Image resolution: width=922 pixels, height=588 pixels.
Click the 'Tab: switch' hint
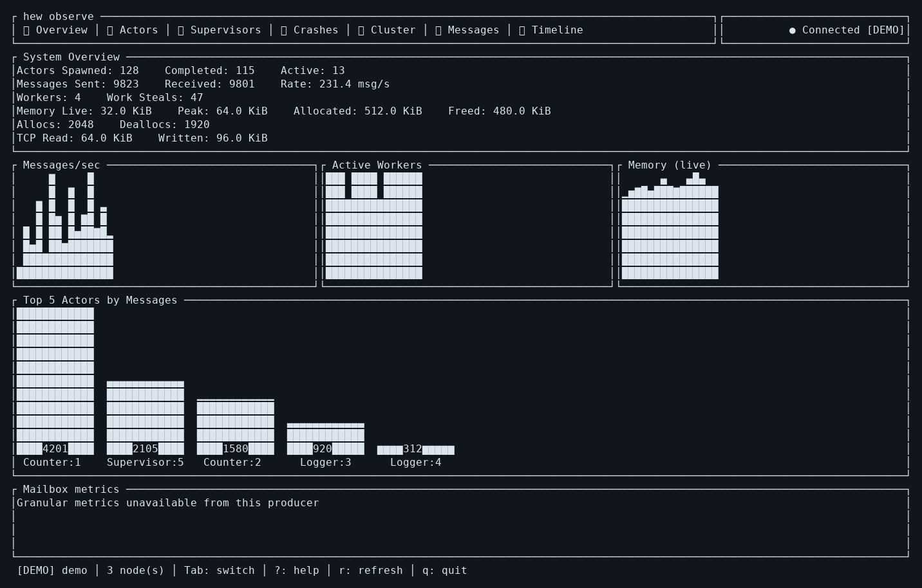[x=220, y=571]
